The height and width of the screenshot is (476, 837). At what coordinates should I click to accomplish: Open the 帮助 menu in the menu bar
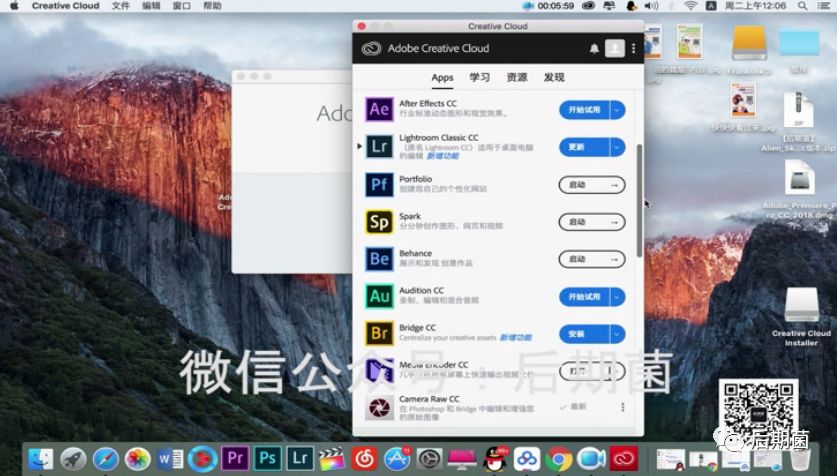(212, 6)
